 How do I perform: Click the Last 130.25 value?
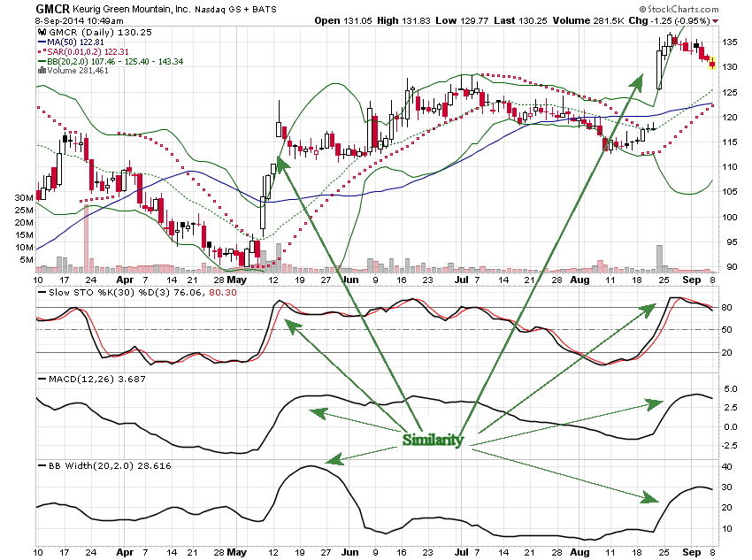click(x=520, y=20)
